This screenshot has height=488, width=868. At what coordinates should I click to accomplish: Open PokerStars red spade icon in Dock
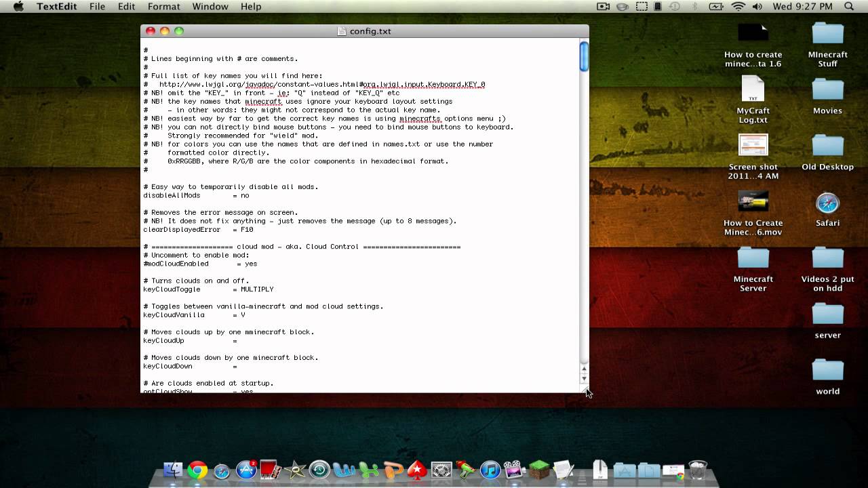coord(417,469)
